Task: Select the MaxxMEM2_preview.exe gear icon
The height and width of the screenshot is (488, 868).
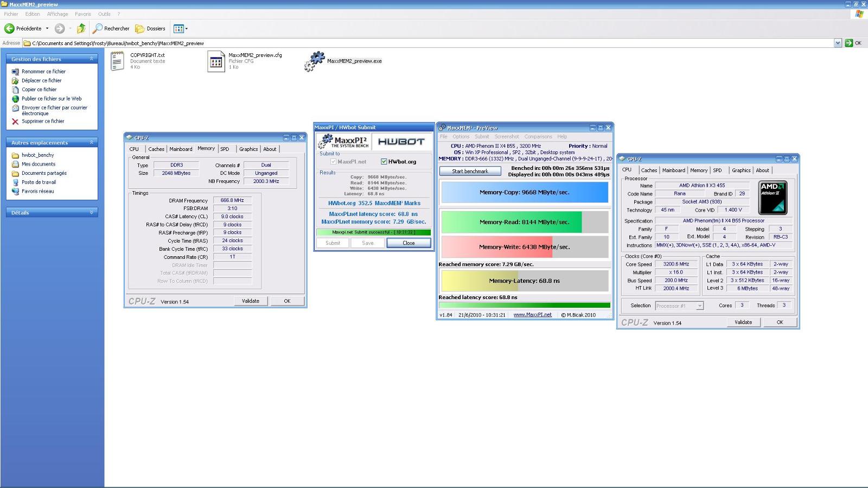Action: (x=314, y=61)
